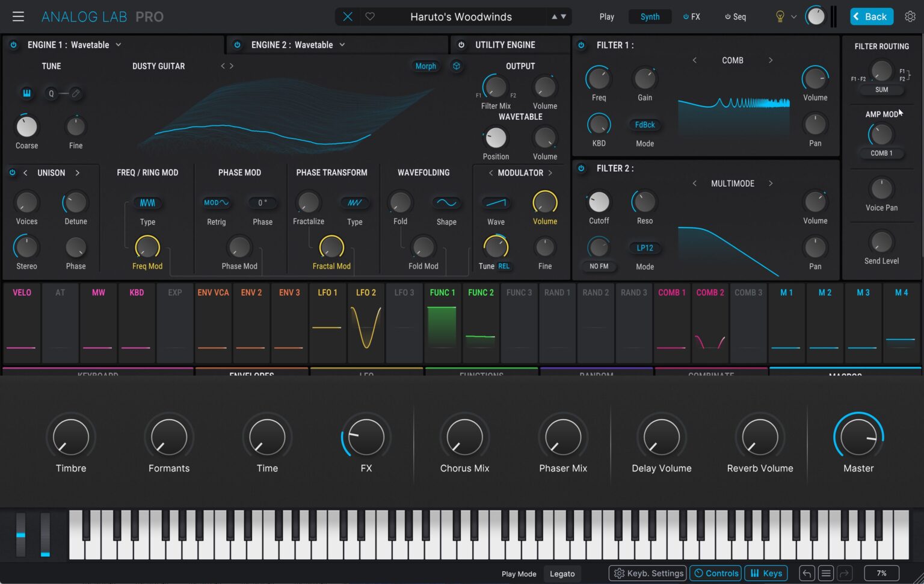Viewport: 924px width, 584px height.
Task: Click the Morph button
Action: point(425,66)
